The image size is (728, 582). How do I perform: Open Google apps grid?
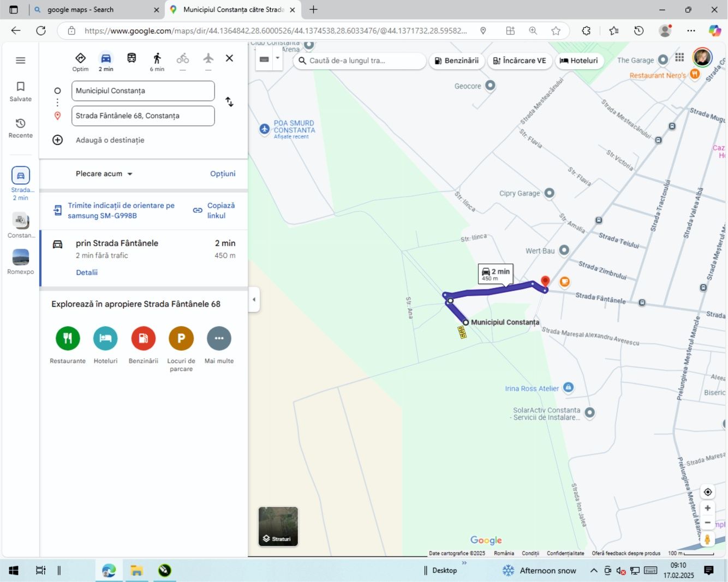(x=679, y=57)
